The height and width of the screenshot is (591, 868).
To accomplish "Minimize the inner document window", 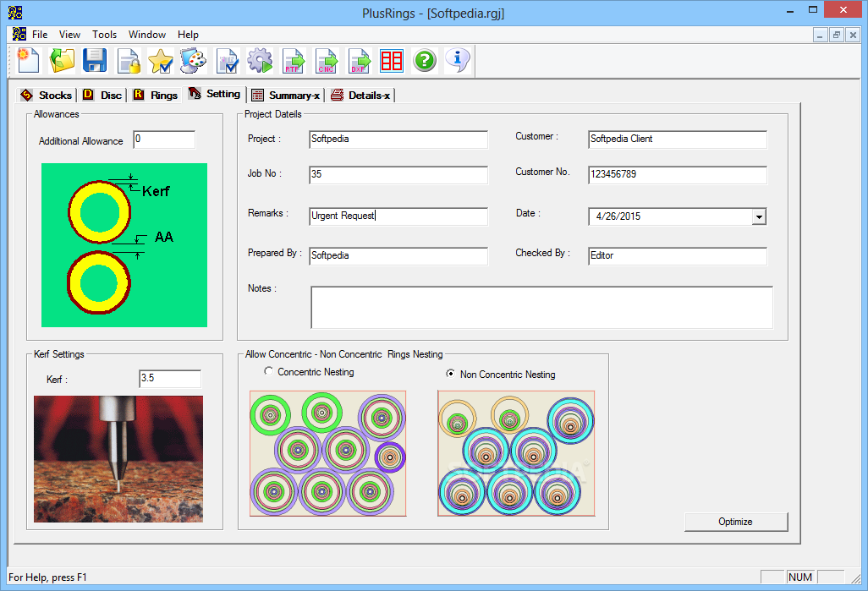I will pyautogui.click(x=820, y=35).
